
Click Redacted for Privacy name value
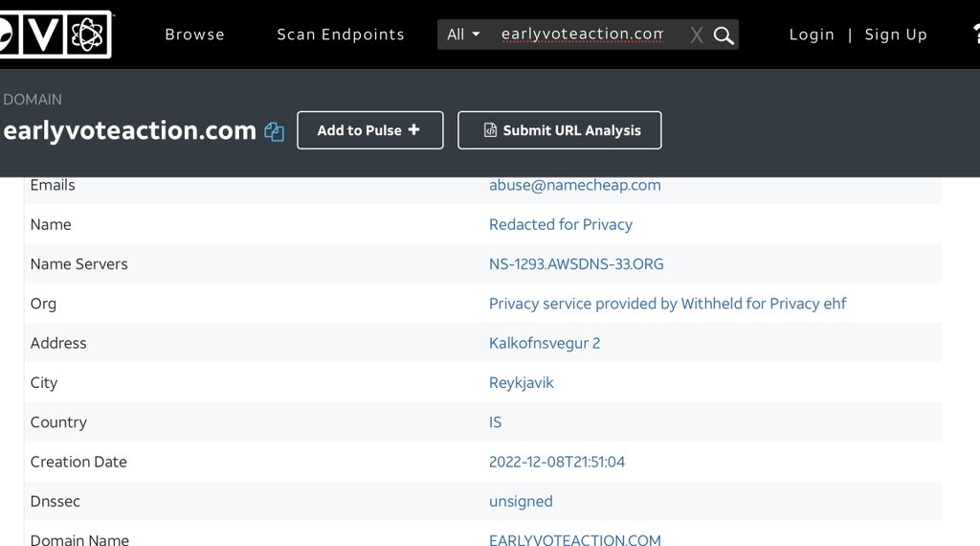tap(561, 224)
